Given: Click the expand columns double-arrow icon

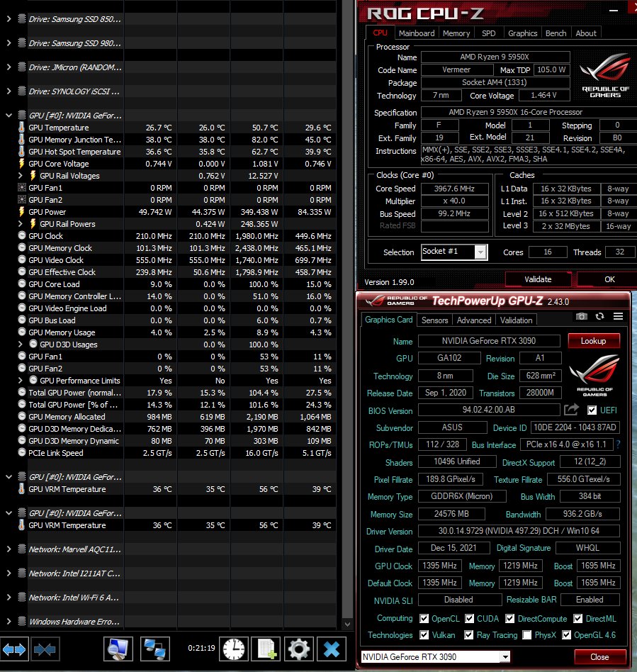Looking at the screenshot, I should click(15, 649).
